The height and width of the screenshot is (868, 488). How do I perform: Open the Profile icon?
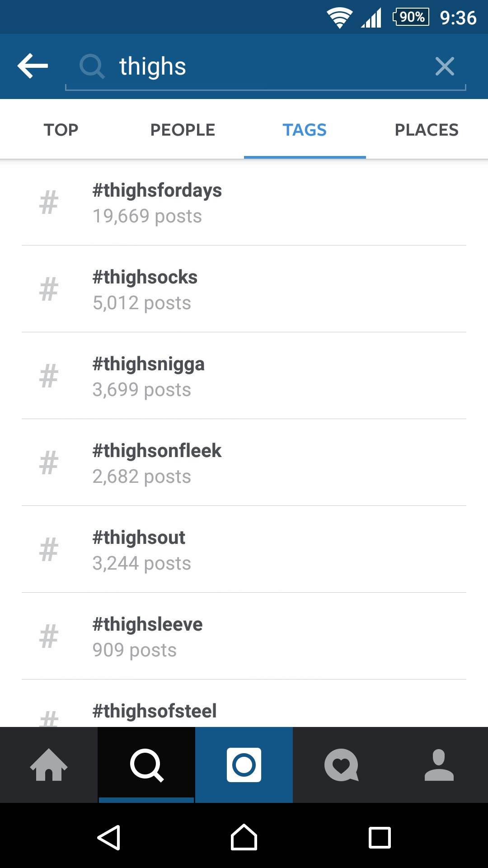tap(439, 765)
